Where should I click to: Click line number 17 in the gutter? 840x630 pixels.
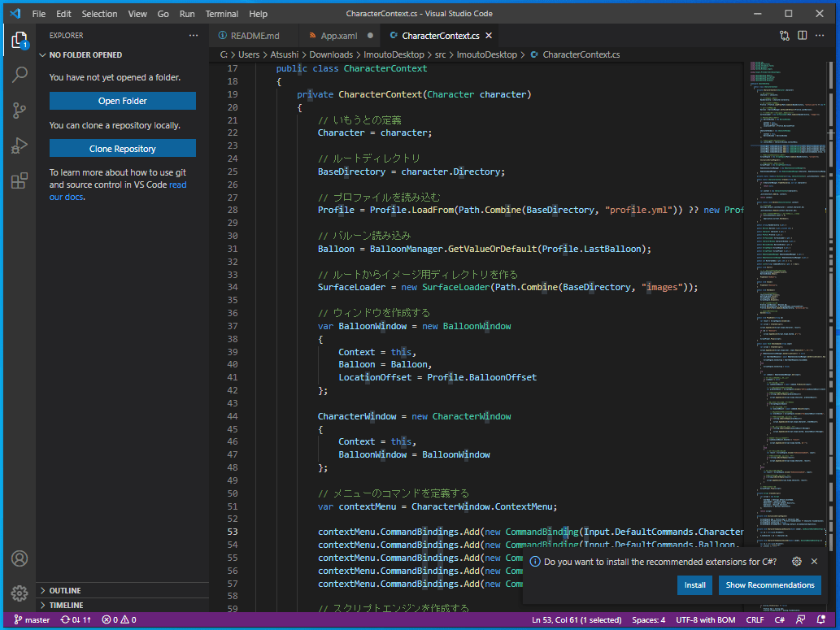click(232, 68)
